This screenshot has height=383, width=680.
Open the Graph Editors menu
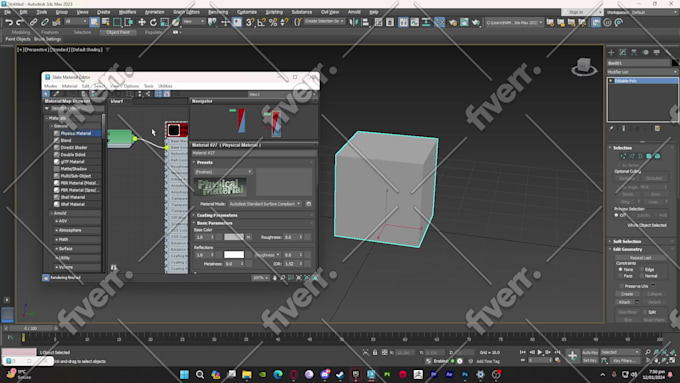click(x=186, y=12)
